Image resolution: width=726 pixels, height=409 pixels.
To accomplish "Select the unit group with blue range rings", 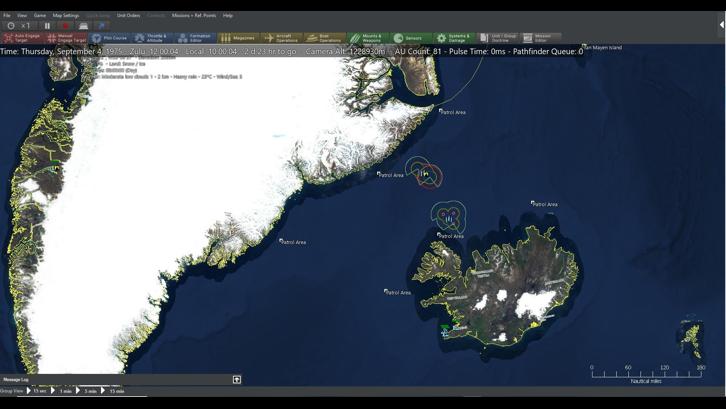I will (x=448, y=218).
